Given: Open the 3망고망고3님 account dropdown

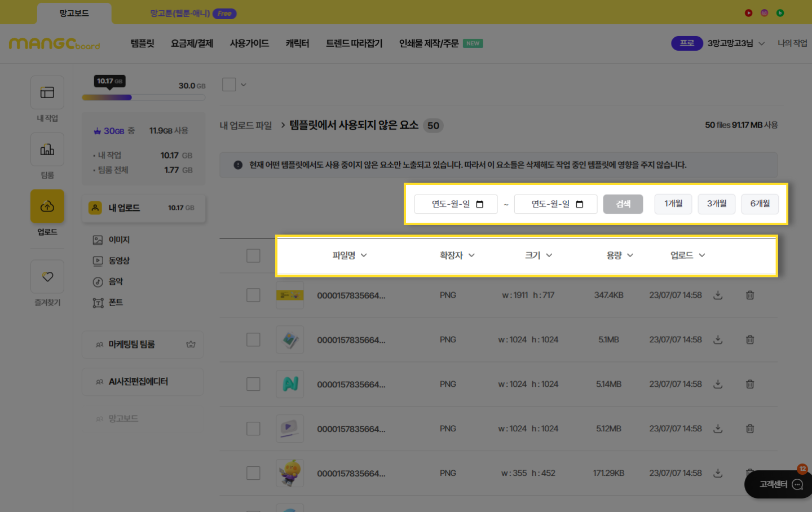Looking at the screenshot, I should coord(736,43).
